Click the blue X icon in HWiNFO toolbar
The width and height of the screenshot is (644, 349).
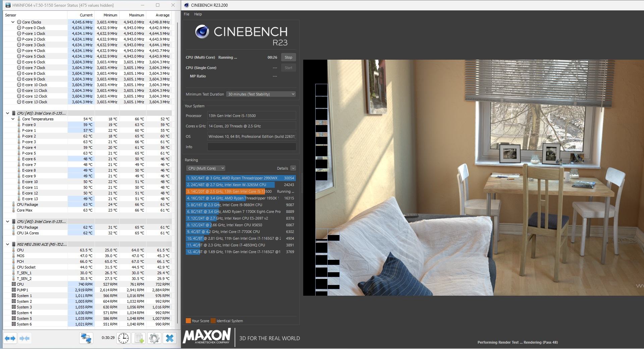tap(170, 338)
